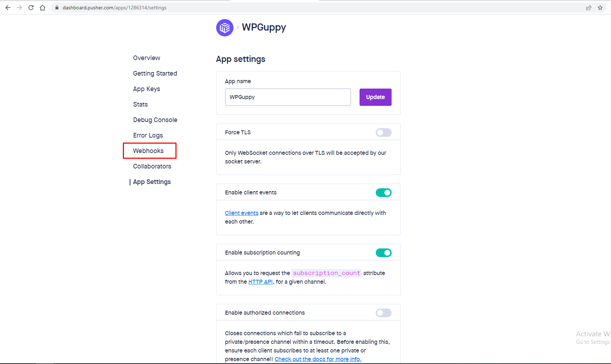611x364 pixels.
Task: Open browser home page icon
Action: pos(43,8)
